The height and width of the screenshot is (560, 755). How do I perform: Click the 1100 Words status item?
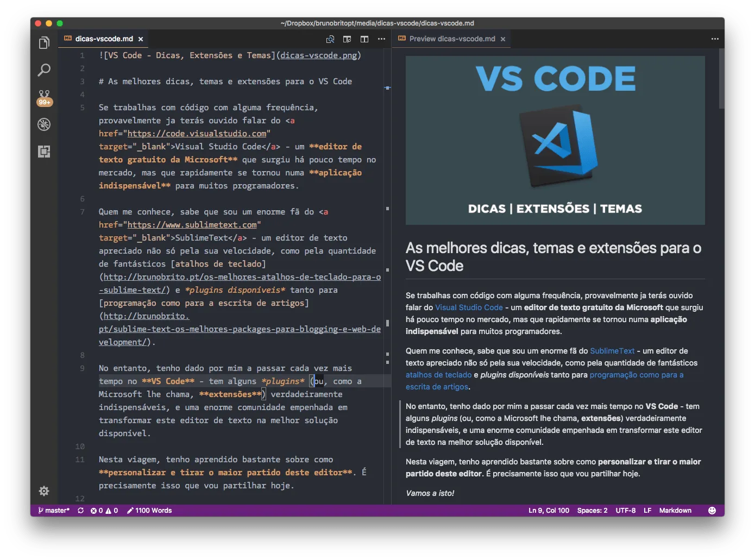point(149,511)
